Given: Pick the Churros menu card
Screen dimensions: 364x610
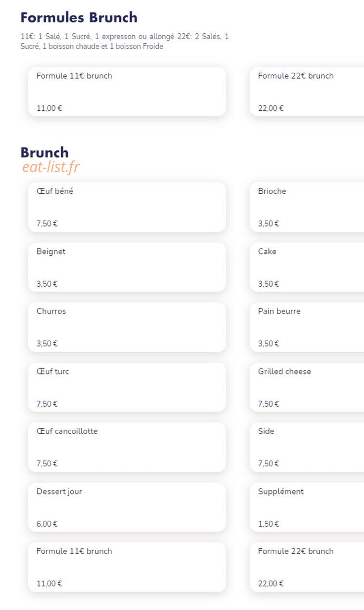Looking at the screenshot, I should (127, 327).
